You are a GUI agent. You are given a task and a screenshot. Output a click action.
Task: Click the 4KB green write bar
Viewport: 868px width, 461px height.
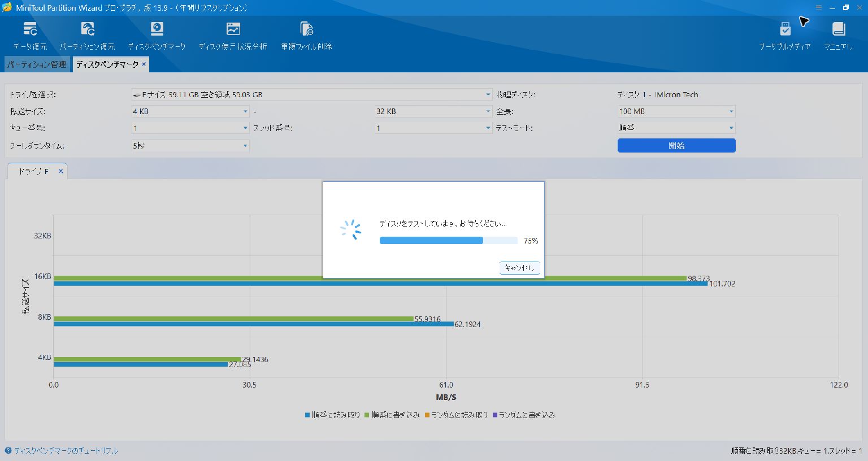(x=147, y=359)
